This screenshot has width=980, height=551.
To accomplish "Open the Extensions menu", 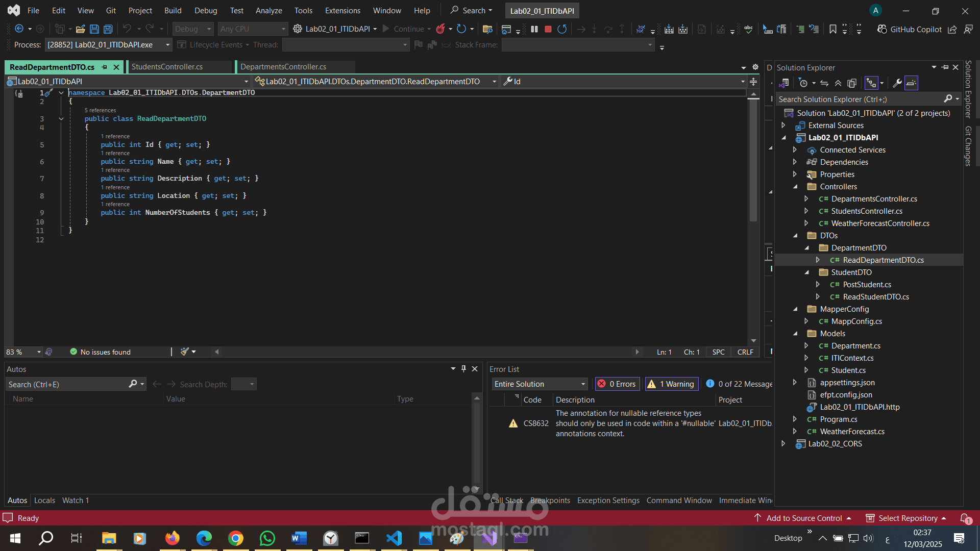I will 342,11.
